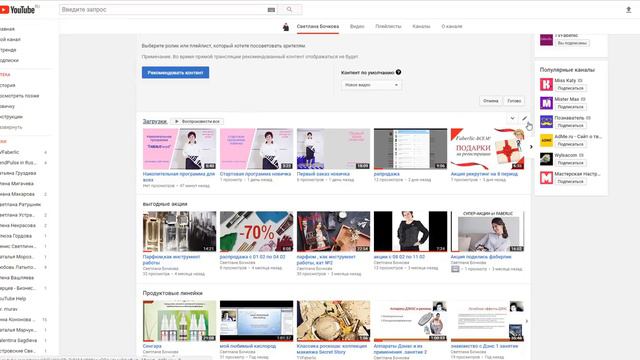The width and height of the screenshot is (640, 360).
Task: Open Тренды in left sidebar
Action: coord(8,50)
